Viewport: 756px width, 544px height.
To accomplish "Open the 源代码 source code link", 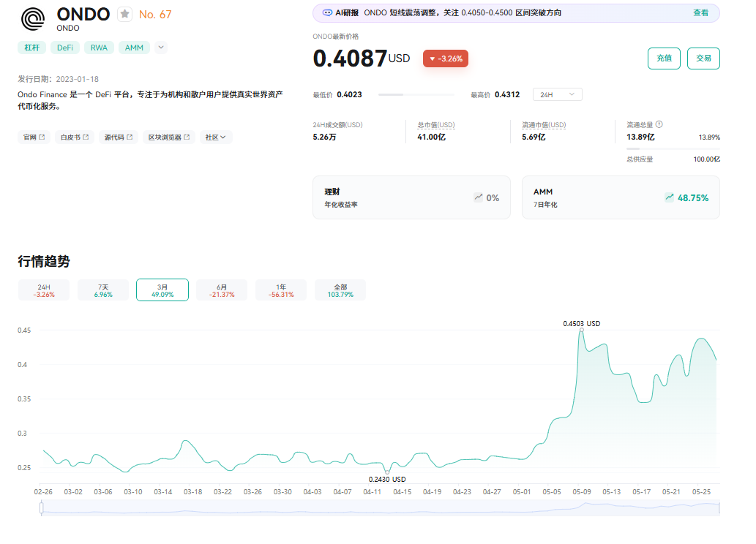I will point(119,137).
